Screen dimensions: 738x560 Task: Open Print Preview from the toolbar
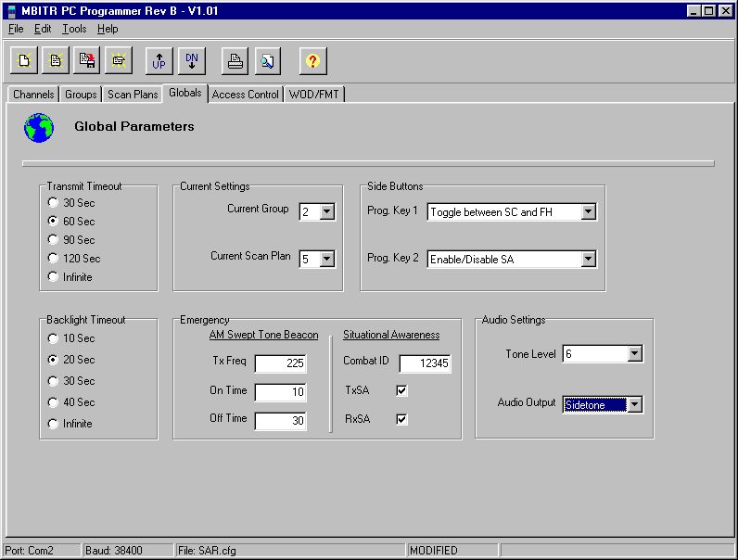click(267, 61)
